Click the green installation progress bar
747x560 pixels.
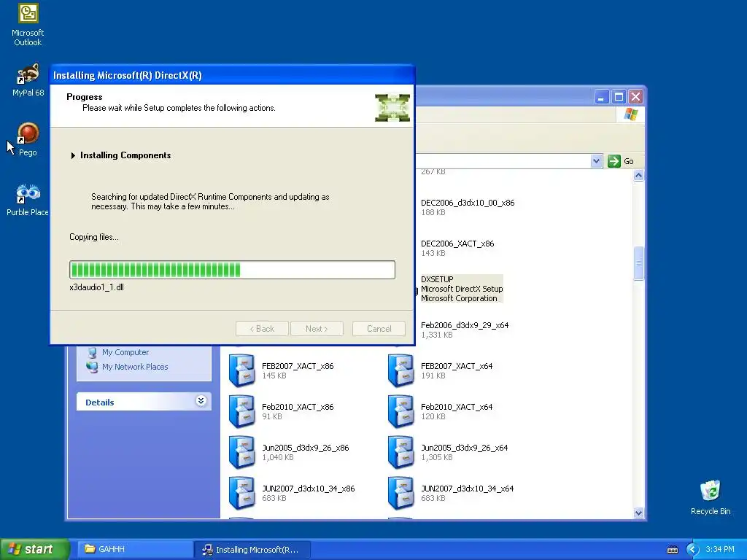click(232, 270)
